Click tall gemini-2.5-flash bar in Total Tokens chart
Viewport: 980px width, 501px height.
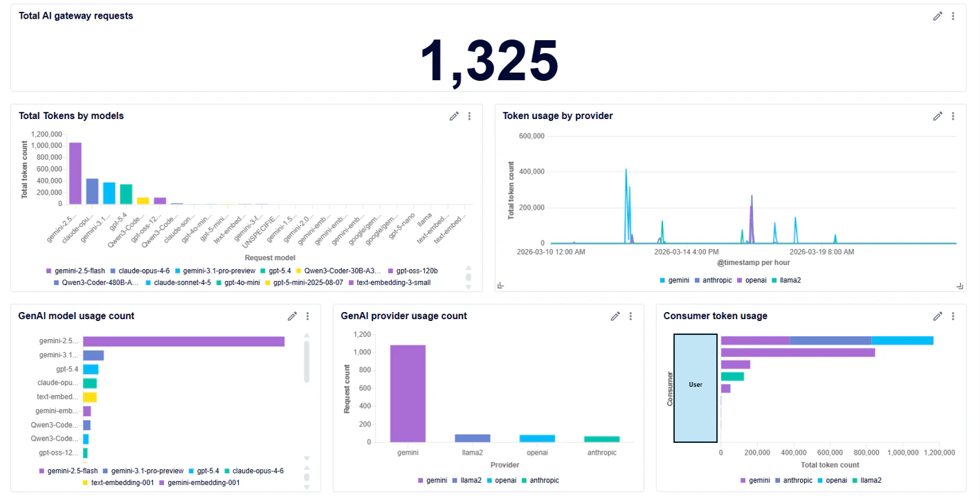click(x=75, y=173)
